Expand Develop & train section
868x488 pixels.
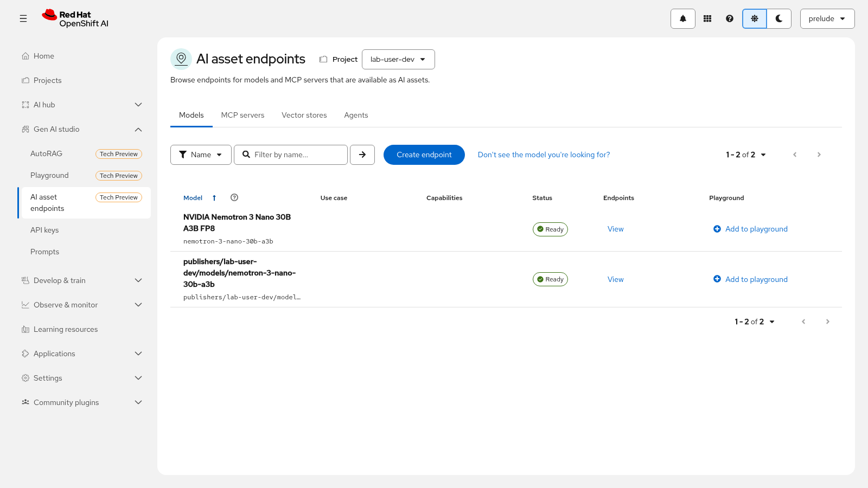coord(84,280)
